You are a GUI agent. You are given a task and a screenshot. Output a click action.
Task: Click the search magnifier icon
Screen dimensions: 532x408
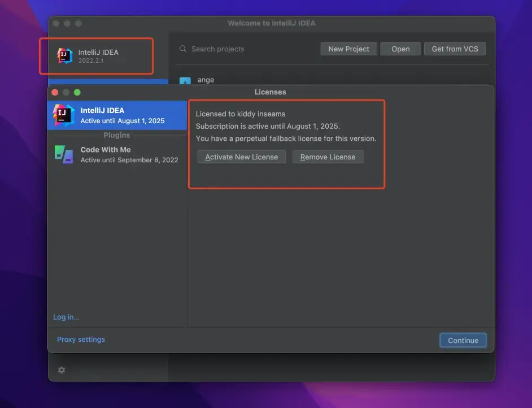click(183, 49)
